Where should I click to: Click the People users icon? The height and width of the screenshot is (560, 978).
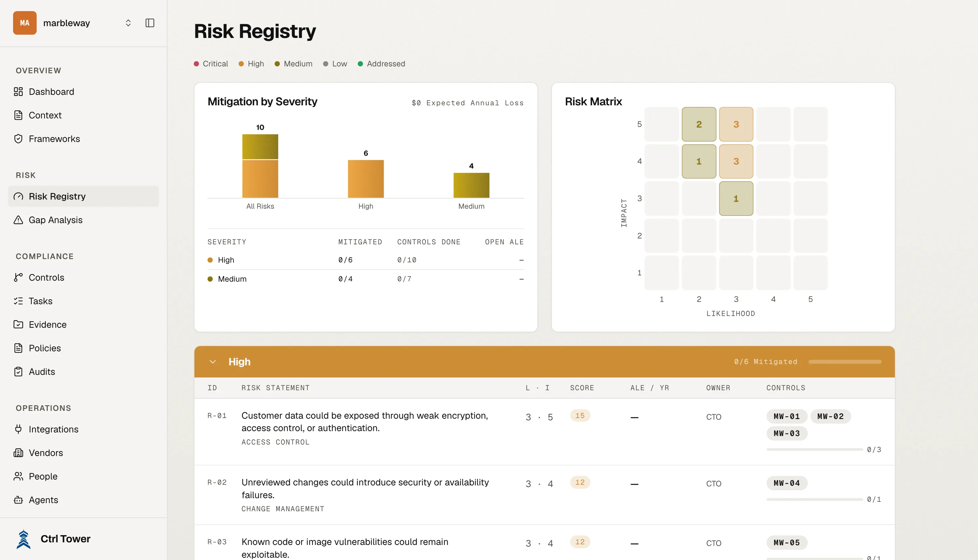pyautogui.click(x=18, y=476)
